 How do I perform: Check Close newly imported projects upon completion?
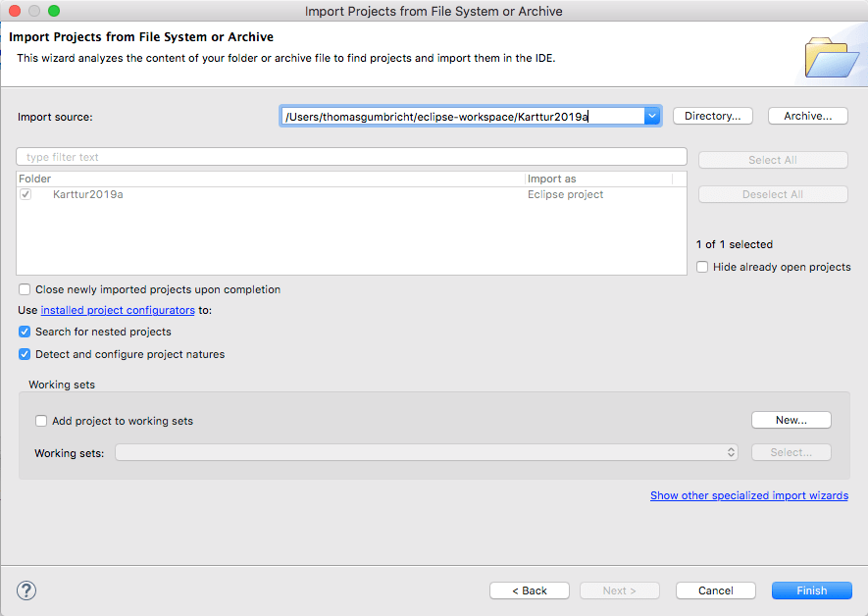(25, 288)
